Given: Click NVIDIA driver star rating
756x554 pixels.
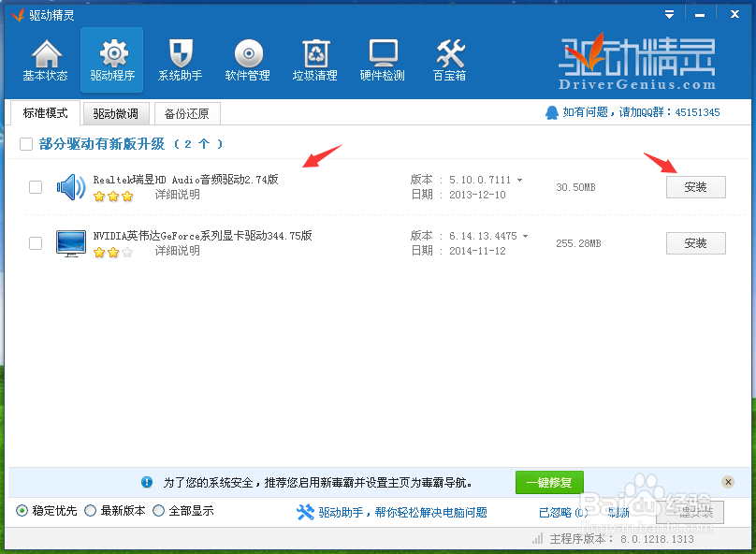Looking at the screenshot, I should tap(113, 252).
